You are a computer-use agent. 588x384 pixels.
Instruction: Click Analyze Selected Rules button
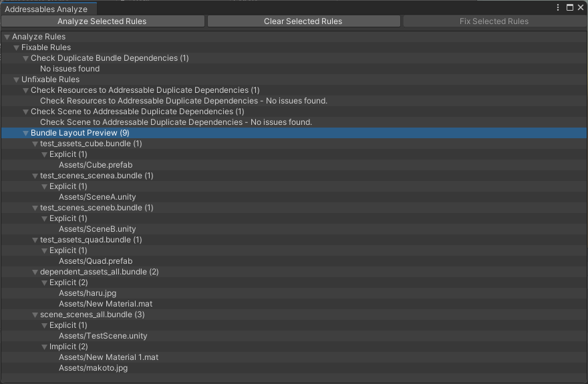click(x=102, y=21)
